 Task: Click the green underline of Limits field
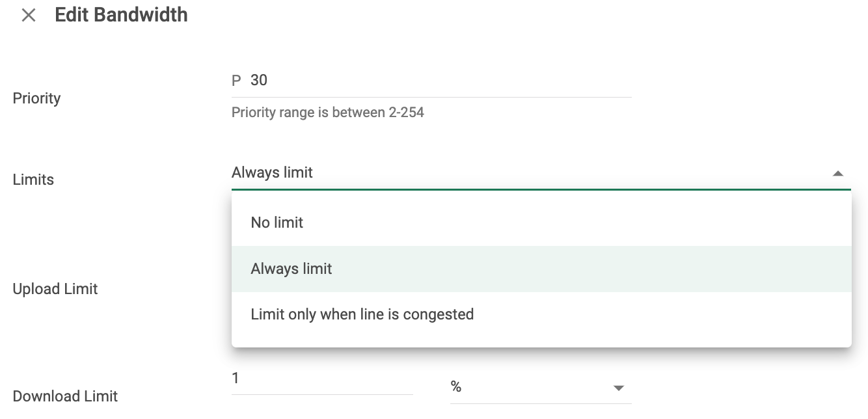click(x=541, y=189)
